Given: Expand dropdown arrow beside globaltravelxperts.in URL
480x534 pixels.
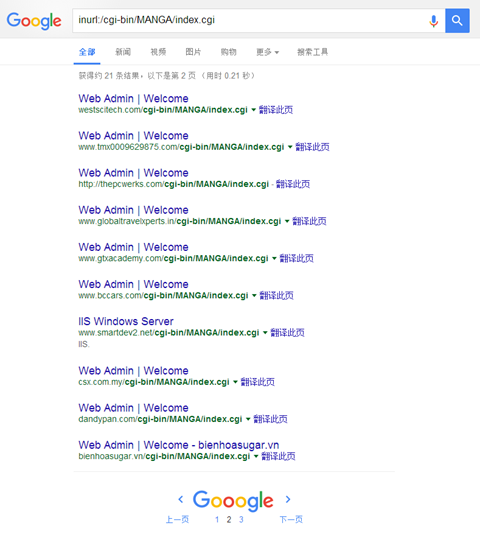Looking at the screenshot, I should coord(287,221).
